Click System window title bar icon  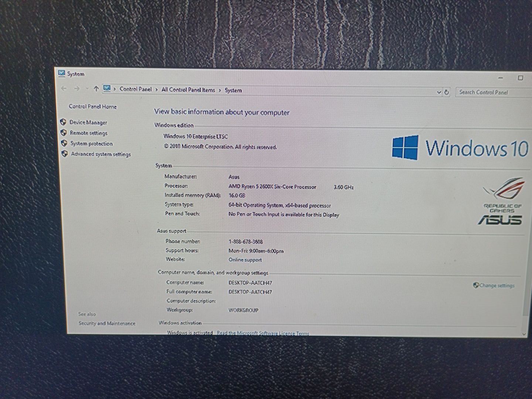62,73
